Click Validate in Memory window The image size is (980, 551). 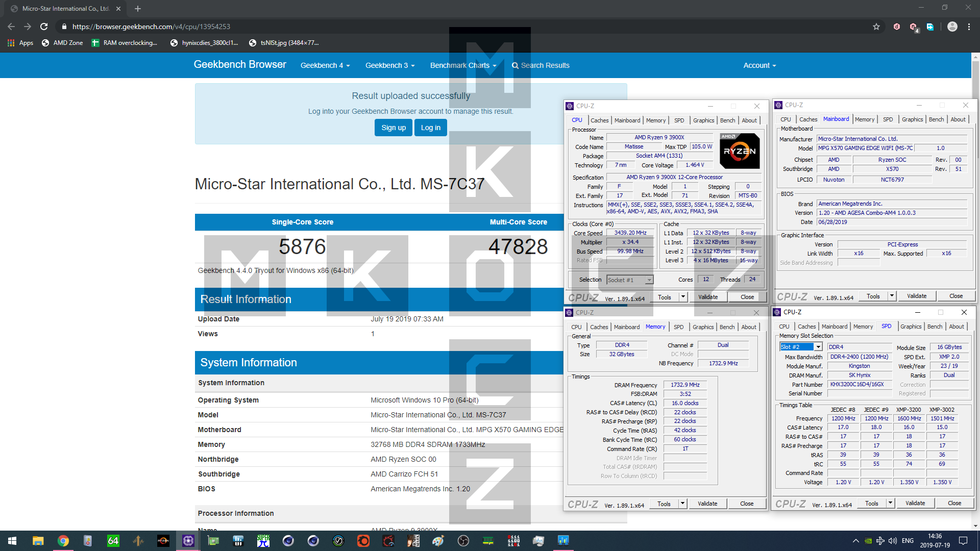[707, 504]
